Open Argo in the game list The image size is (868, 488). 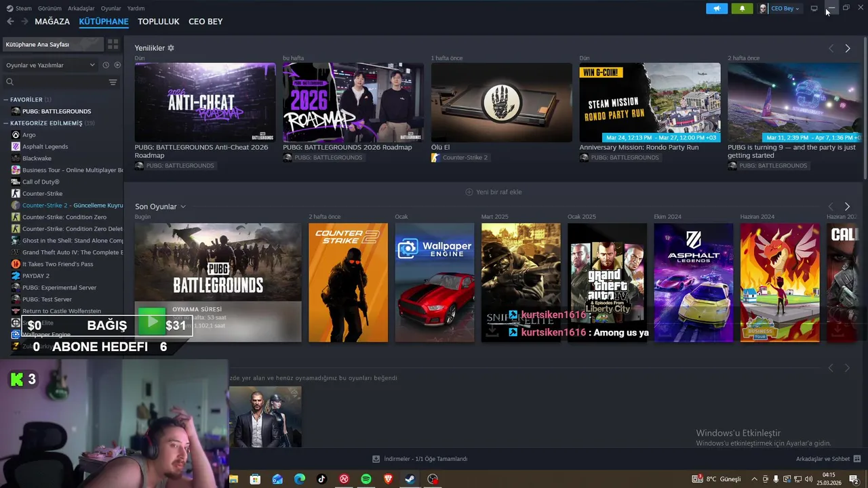29,135
